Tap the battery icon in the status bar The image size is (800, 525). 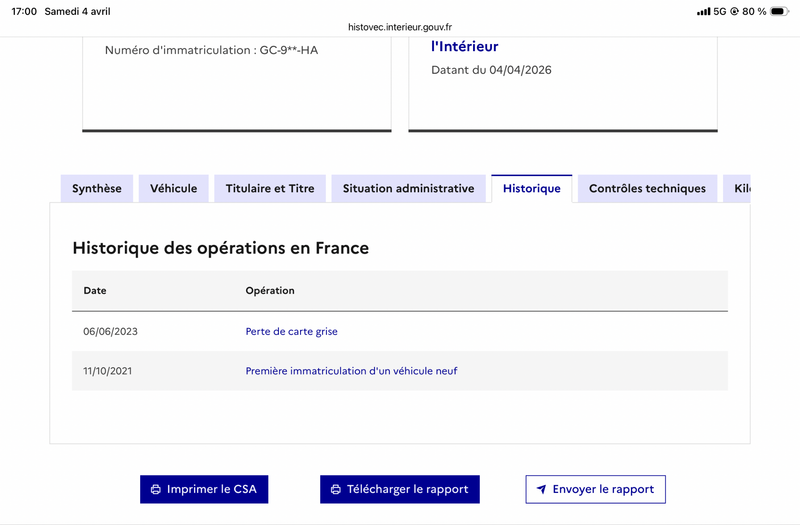pos(781,11)
